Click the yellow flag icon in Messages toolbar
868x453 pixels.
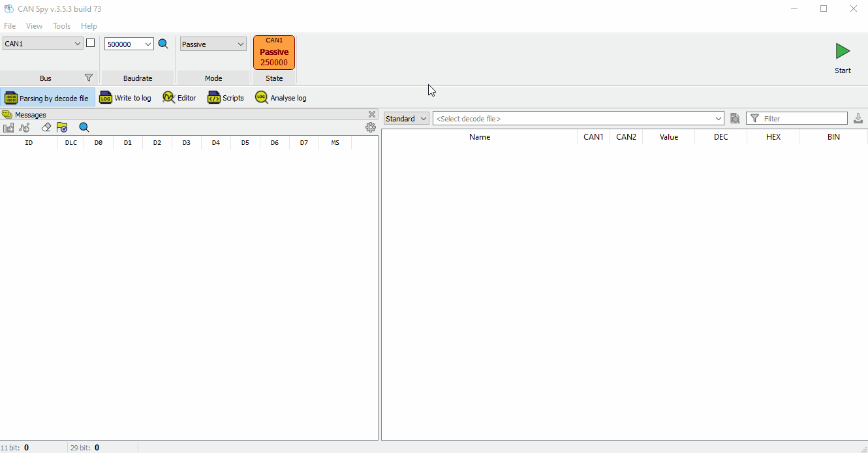62,127
